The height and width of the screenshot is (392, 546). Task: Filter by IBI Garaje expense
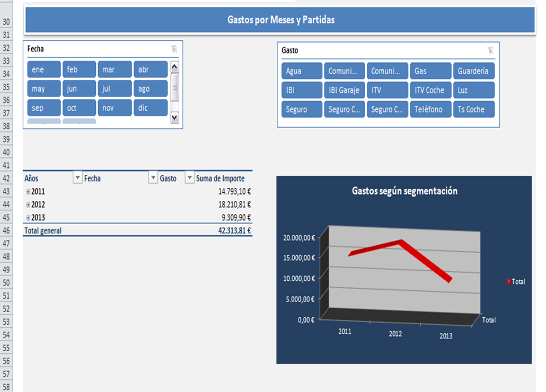point(344,90)
